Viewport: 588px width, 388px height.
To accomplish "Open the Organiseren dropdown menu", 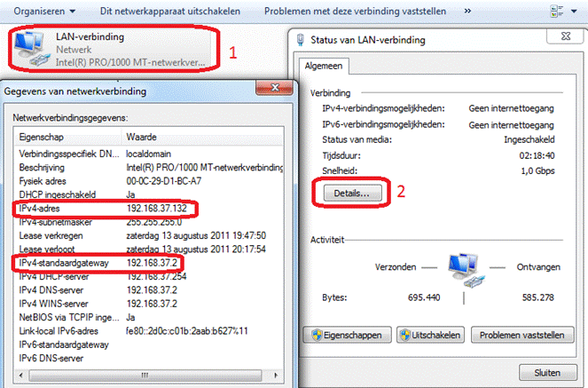I will [44, 12].
